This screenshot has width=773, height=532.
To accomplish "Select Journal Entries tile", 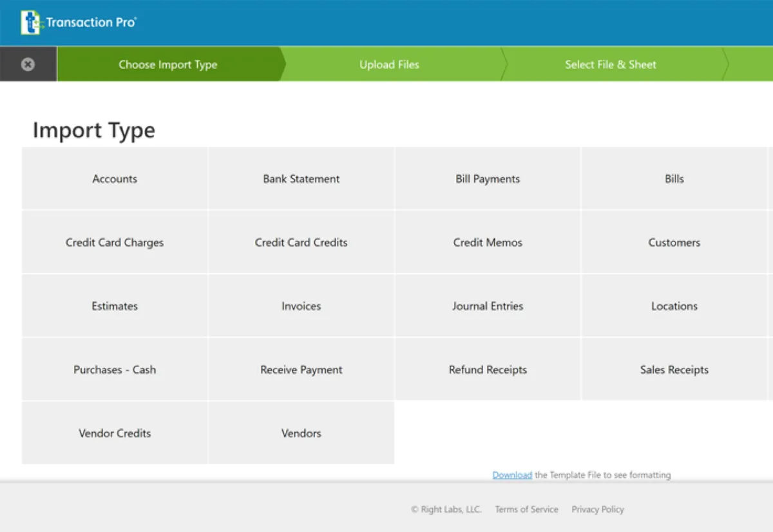I will (488, 306).
